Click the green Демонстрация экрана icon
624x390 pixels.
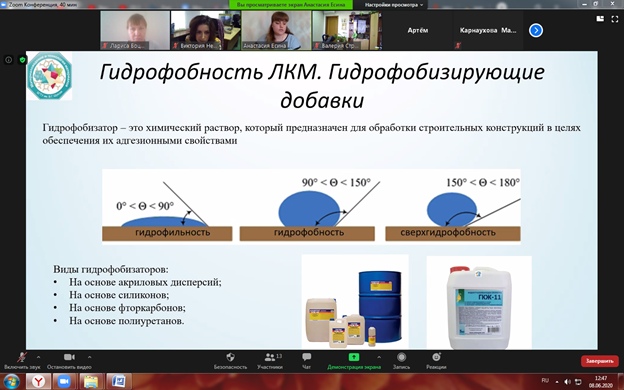click(353, 357)
